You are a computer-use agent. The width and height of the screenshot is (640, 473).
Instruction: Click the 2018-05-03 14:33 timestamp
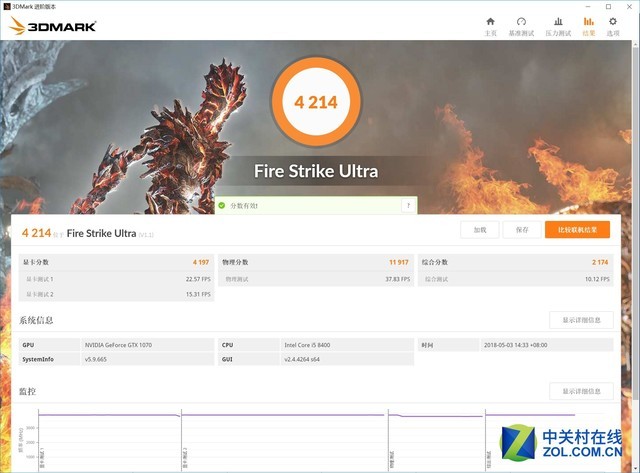point(516,345)
